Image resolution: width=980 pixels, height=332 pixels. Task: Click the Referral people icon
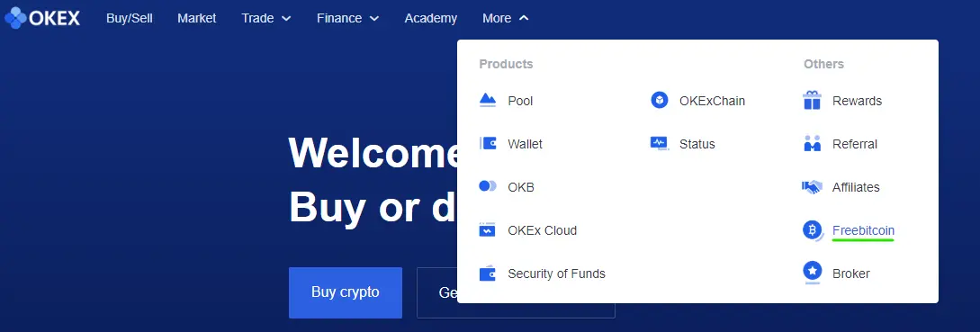pyautogui.click(x=812, y=143)
